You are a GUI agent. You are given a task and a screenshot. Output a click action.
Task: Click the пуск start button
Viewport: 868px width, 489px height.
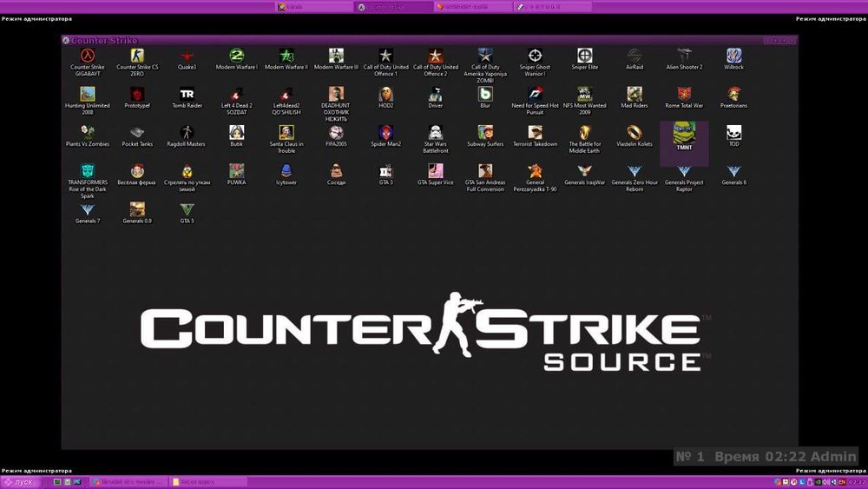(19, 482)
